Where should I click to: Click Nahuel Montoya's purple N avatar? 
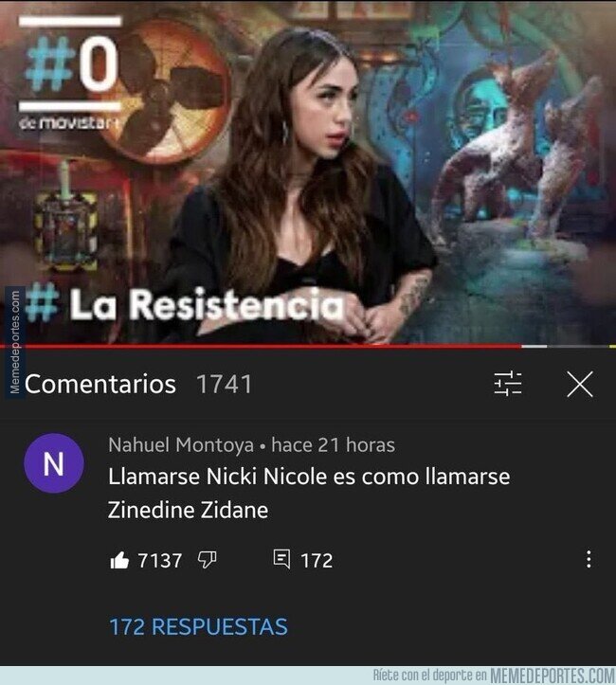pyautogui.click(x=54, y=463)
